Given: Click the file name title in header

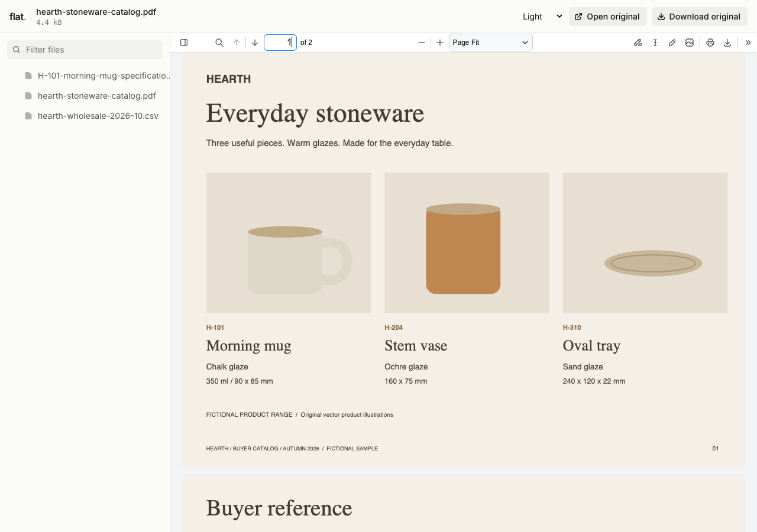Looking at the screenshot, I should [96, 12].
